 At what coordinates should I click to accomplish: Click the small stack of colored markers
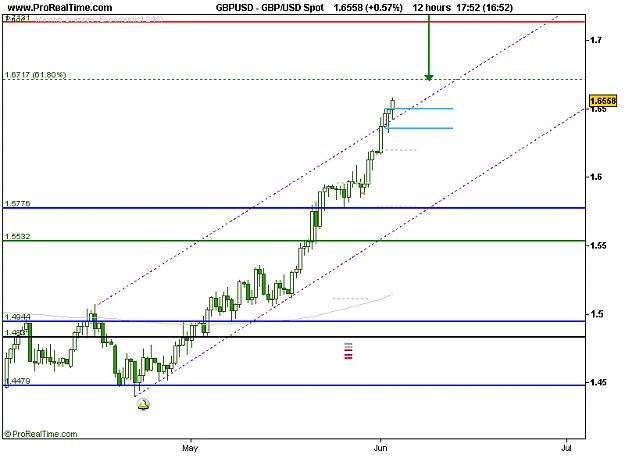[x=348, y=351]
